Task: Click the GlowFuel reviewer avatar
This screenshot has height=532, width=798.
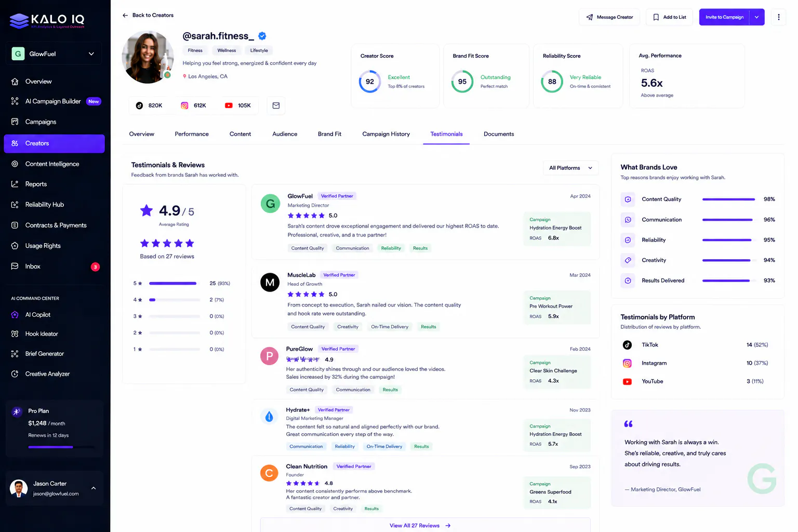Action: pos(270,204)
